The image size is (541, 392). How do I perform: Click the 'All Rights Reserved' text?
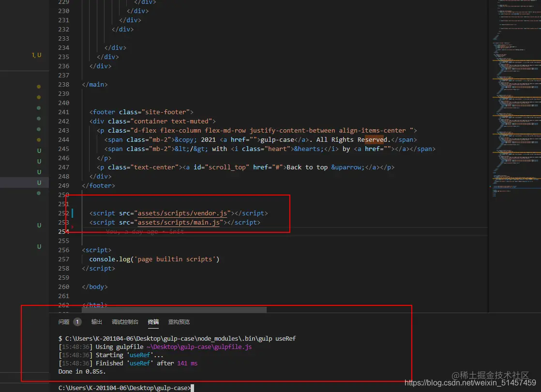click(352, 140)
